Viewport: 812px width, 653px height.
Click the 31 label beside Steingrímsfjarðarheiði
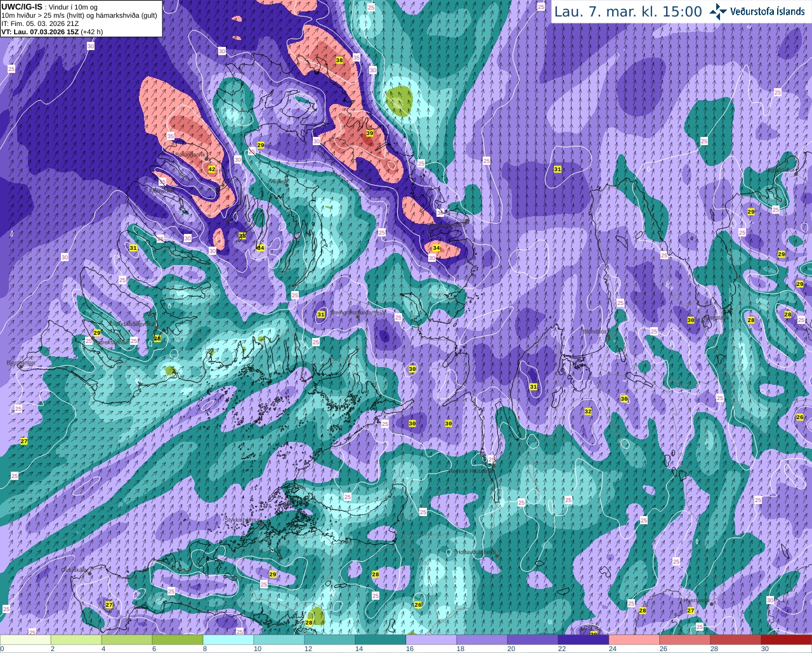click(x=321, y=314)
